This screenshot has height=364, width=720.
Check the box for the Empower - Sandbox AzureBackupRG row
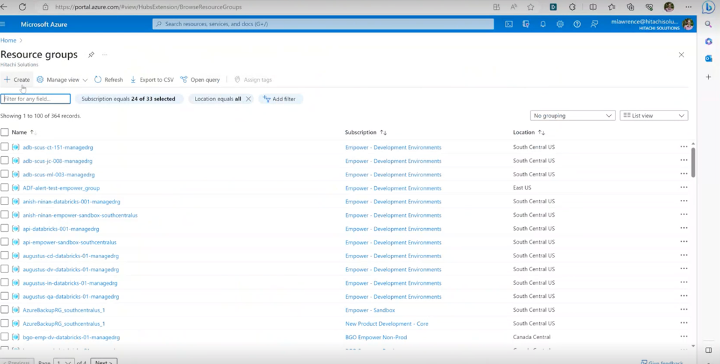point(5,309)
